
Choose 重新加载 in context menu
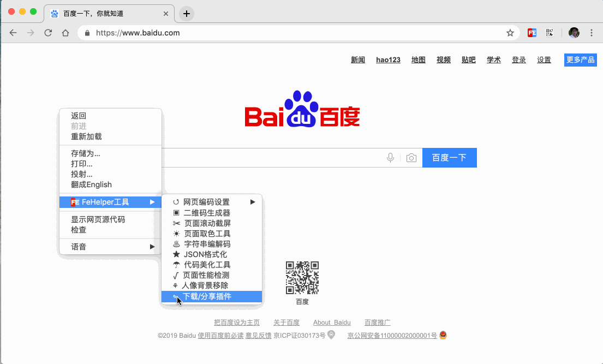(x=110, y=136)
